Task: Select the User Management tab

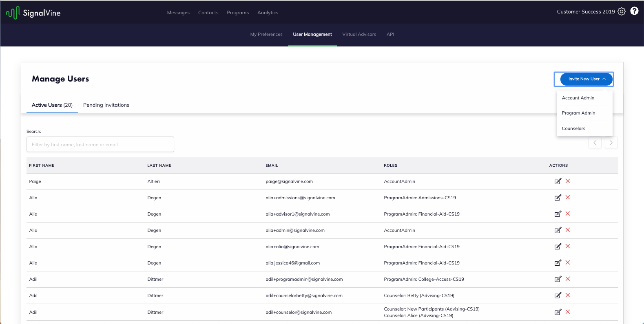Action: click(x=312, y=34)
